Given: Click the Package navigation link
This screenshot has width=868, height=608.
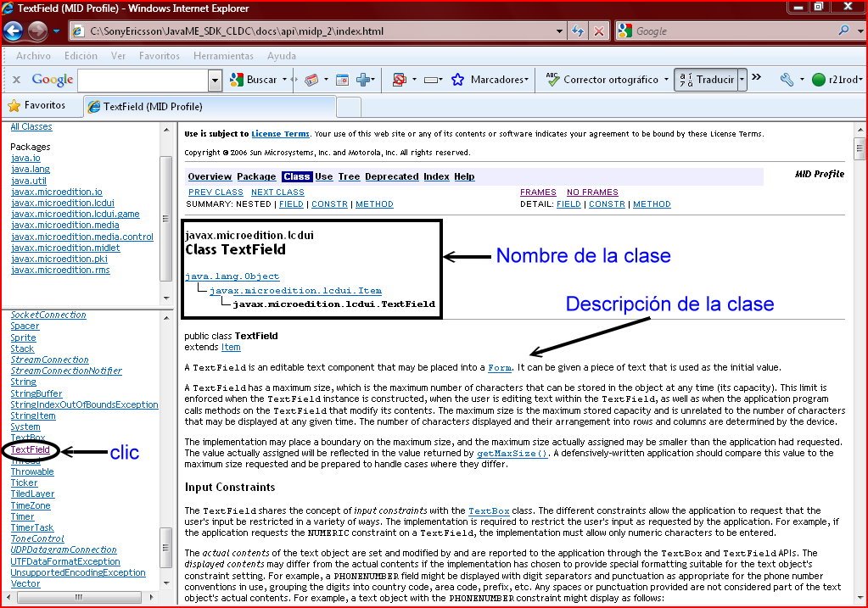Looking at the screenshot, I should (x=256, y=176).
